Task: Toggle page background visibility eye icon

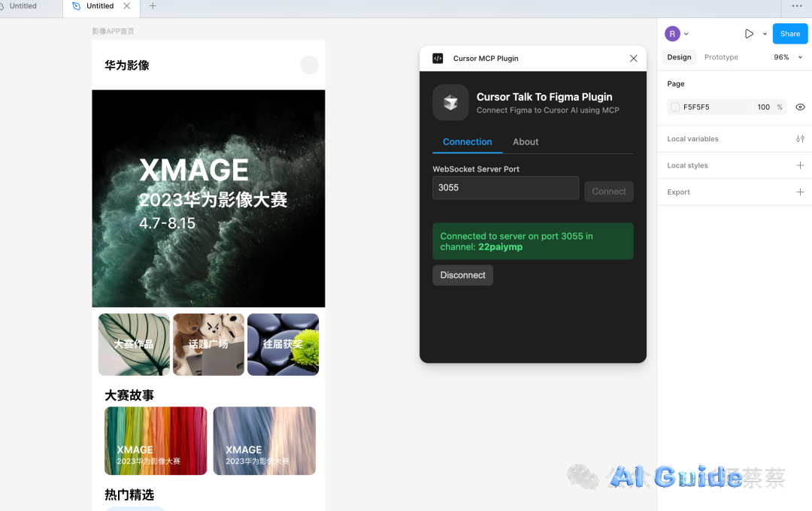Action: click(x=800, y=107)
